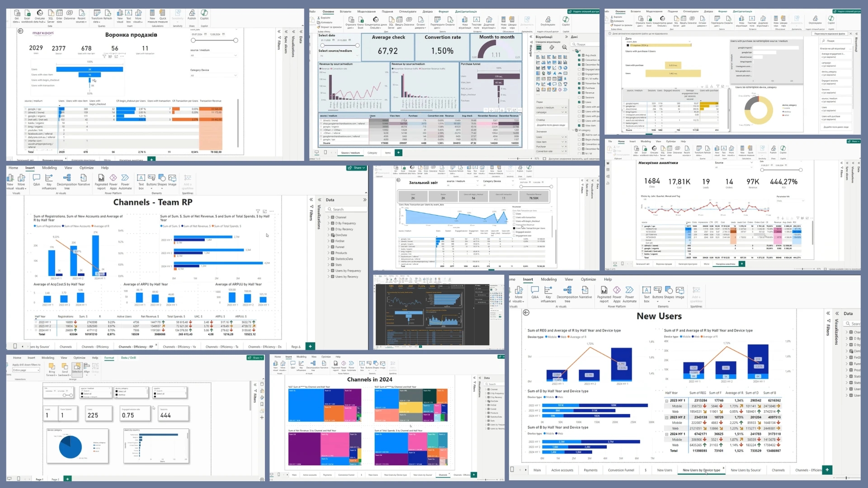Click Send backward icon in Format ribbon window

(x=64, y=366)
